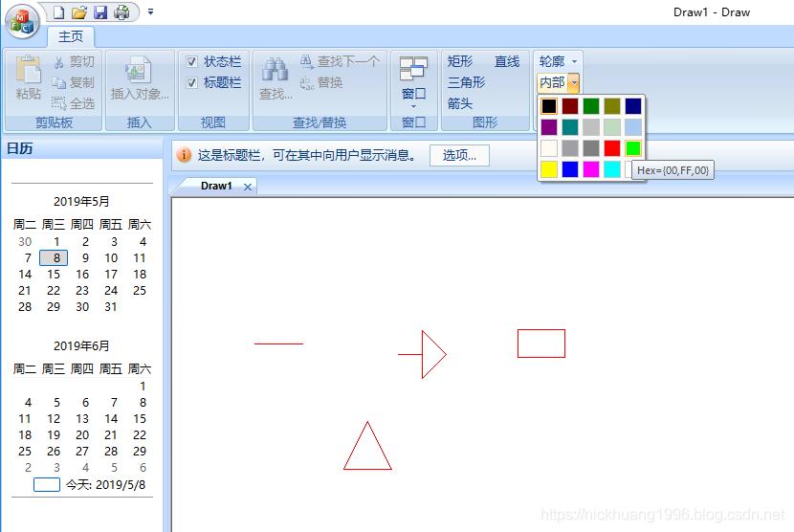The image size is (794, 532).
Task: Print using the printer icon
Action: coord(121,12)
